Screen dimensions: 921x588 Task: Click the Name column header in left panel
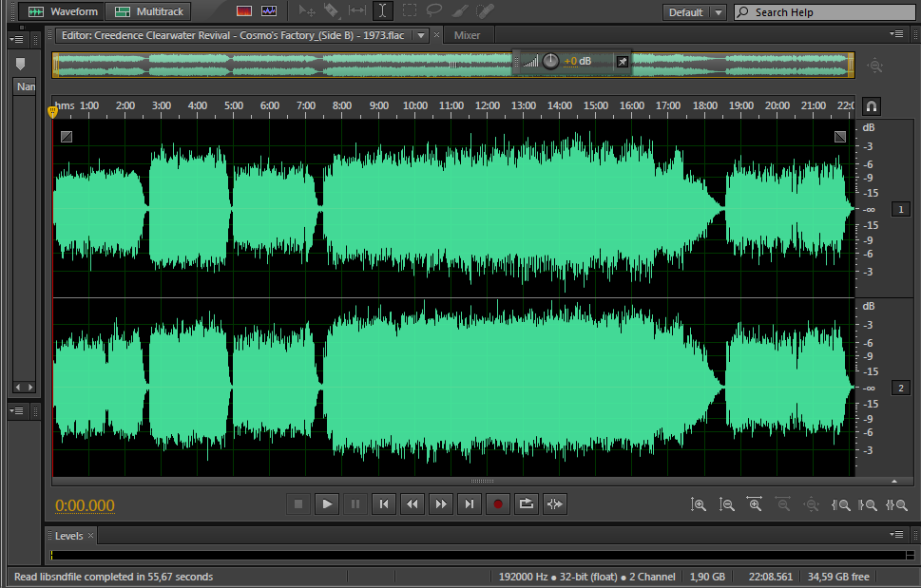tap(26, 86)
